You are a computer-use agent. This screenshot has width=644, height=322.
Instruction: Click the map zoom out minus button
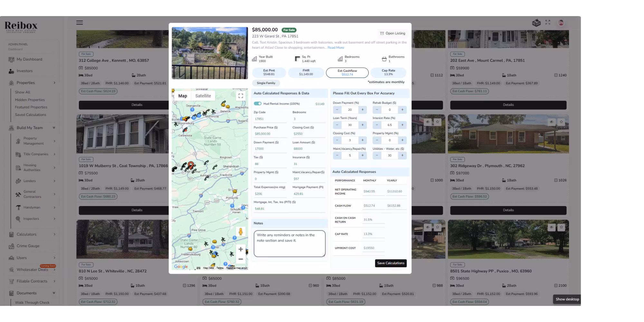[x=241, y=259]
